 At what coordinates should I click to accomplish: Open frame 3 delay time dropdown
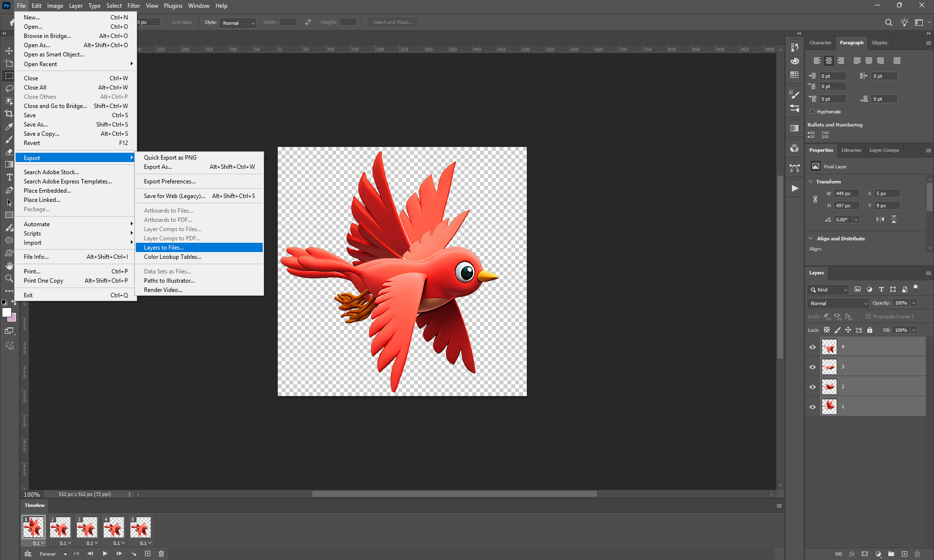(x=96, y=543)
